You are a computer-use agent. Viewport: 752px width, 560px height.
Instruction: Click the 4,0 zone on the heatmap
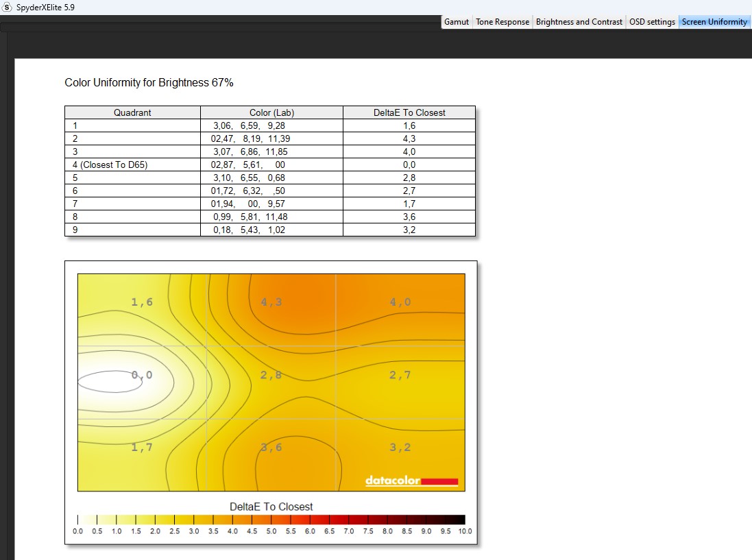click(400, 302)
